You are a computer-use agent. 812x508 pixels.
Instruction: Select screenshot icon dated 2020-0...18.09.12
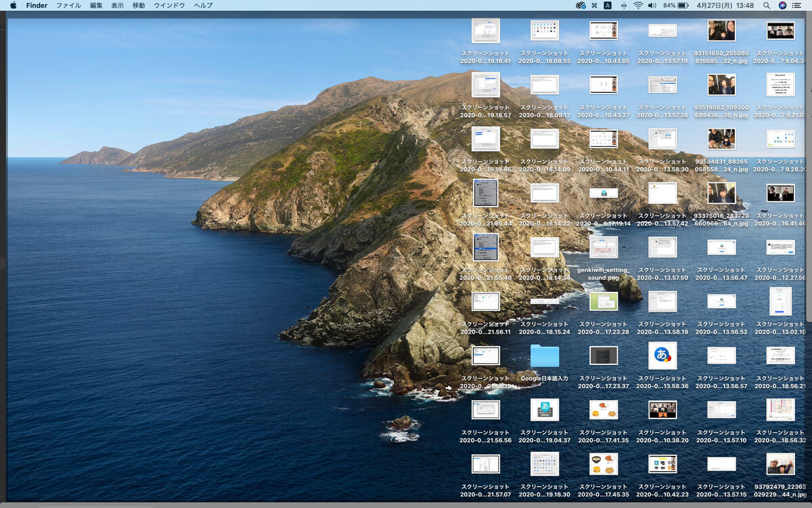(545, 85)
